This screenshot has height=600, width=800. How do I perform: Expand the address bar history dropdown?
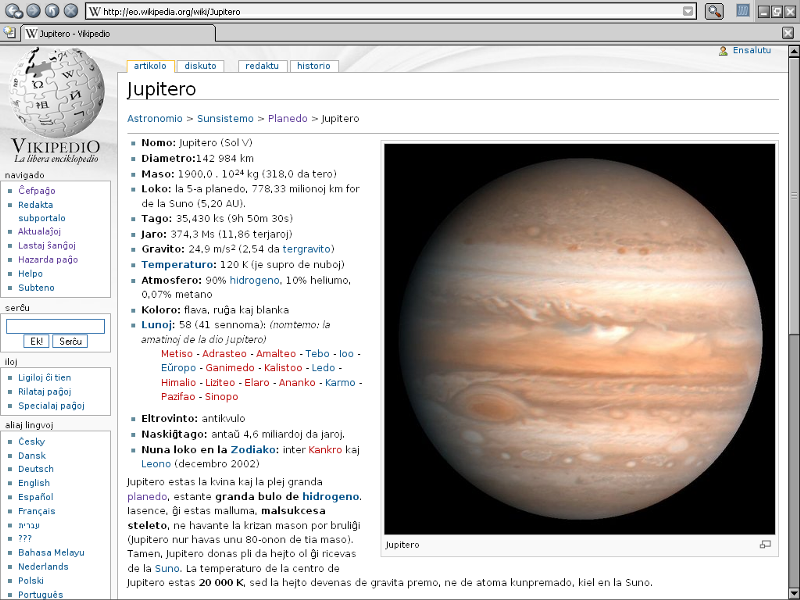688,11
